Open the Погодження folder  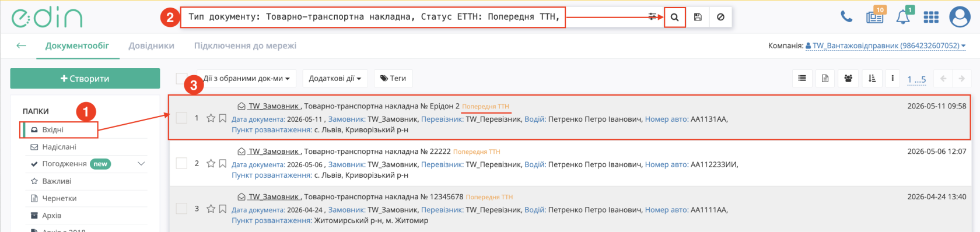coord(64,164)
